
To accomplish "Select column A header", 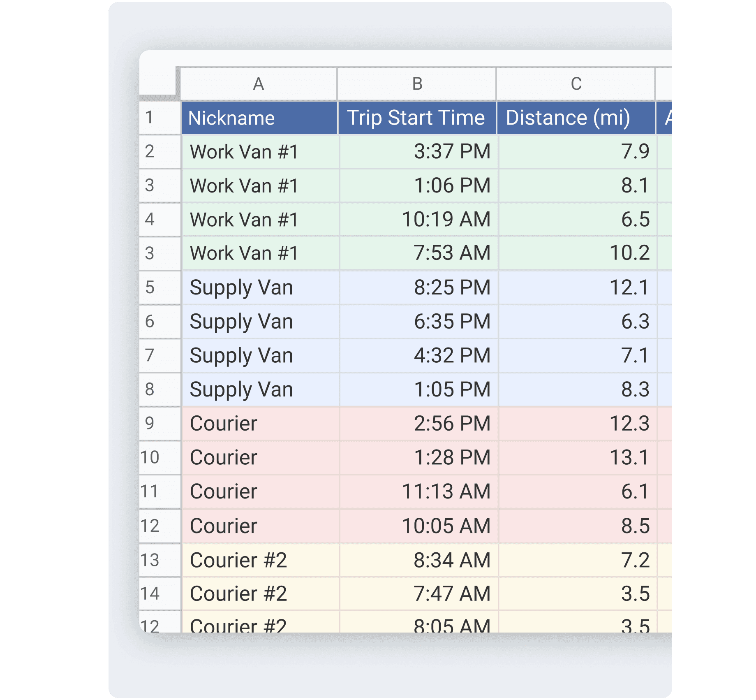I will point(259,83).
